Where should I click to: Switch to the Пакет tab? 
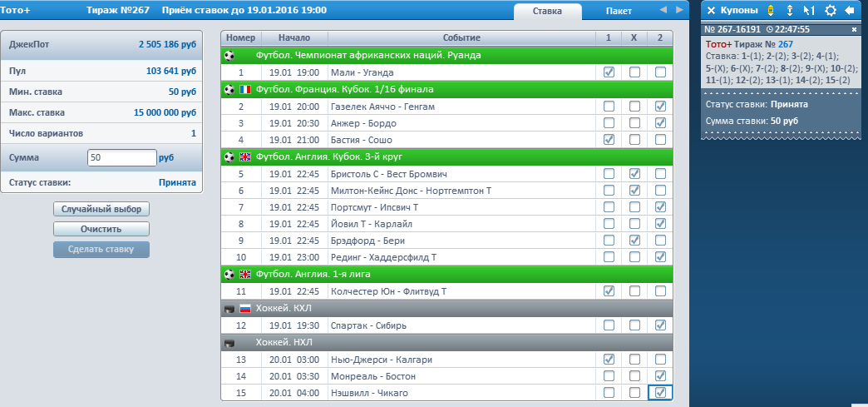[619, 11]
